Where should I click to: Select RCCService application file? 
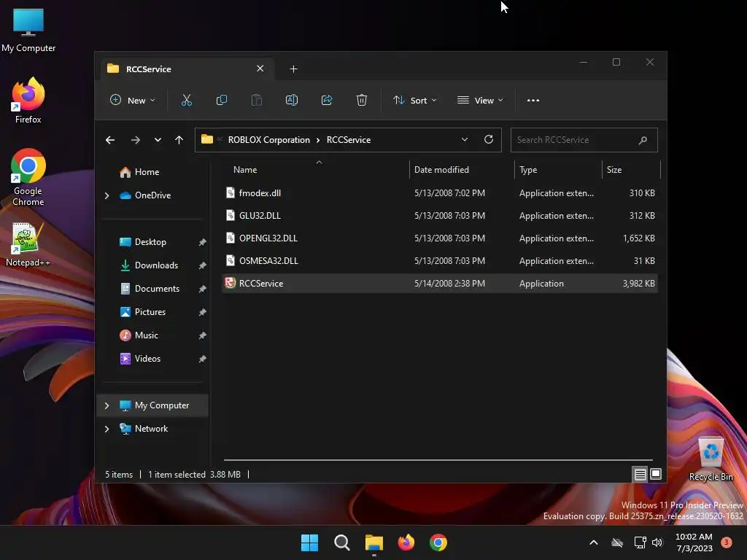click(x=440, y=284)
